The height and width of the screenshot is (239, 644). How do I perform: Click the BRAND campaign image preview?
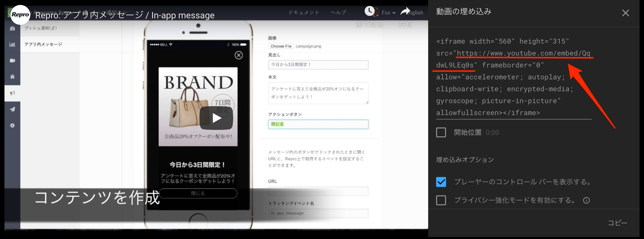(198, 107)
